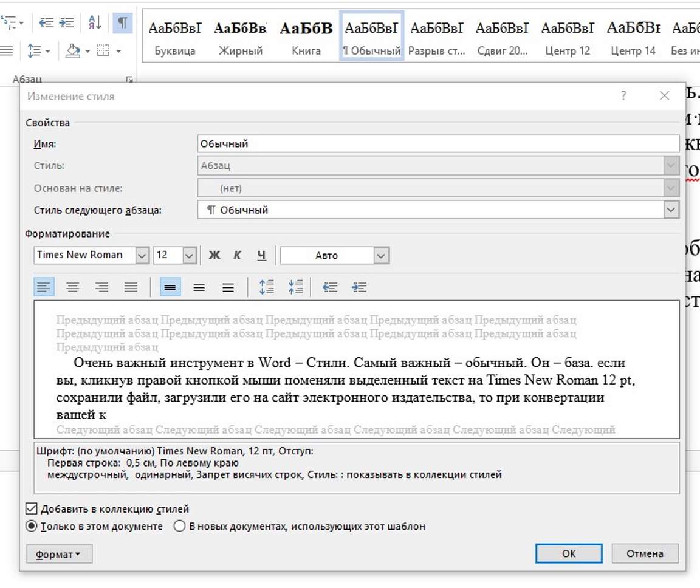Click the Отмена button
700x588 pixels.
click(645, 553)
